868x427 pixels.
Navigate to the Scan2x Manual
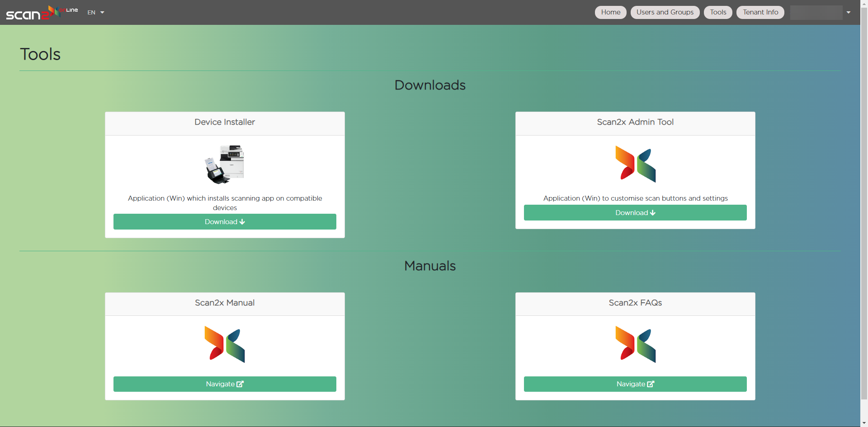click(225, 384)
